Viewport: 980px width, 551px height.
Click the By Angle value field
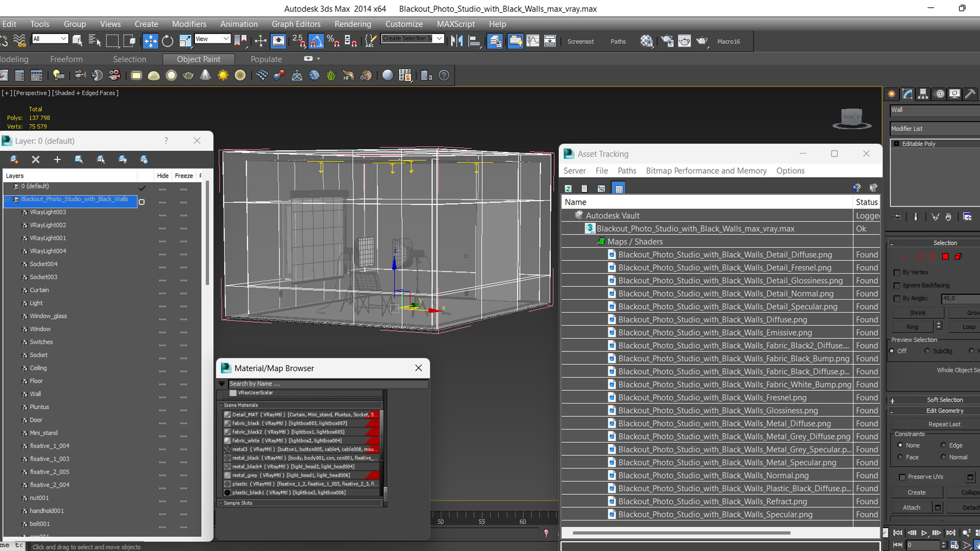(x=961, y=298)
